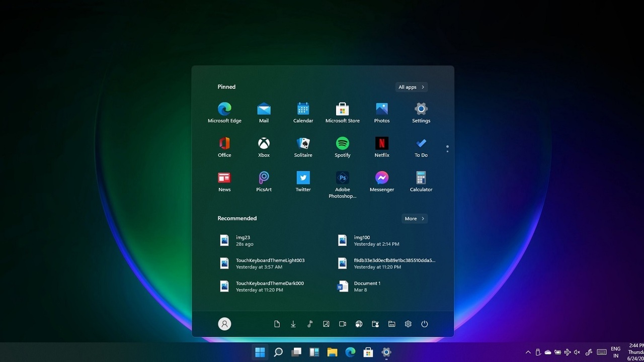The image size is (644, 362).
Task: Open the Xbox app
Action: pyautogui.click(x=264, y=147)
